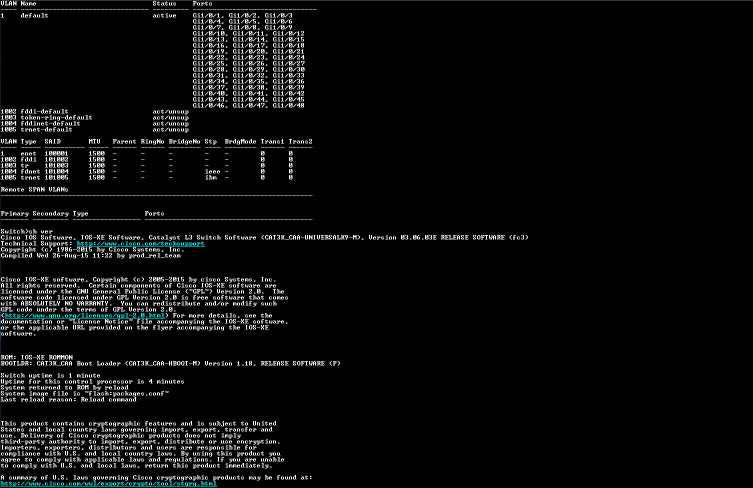Click the 'Stp' column header
The height and width of the screenshot is (488, 753).
211,141
